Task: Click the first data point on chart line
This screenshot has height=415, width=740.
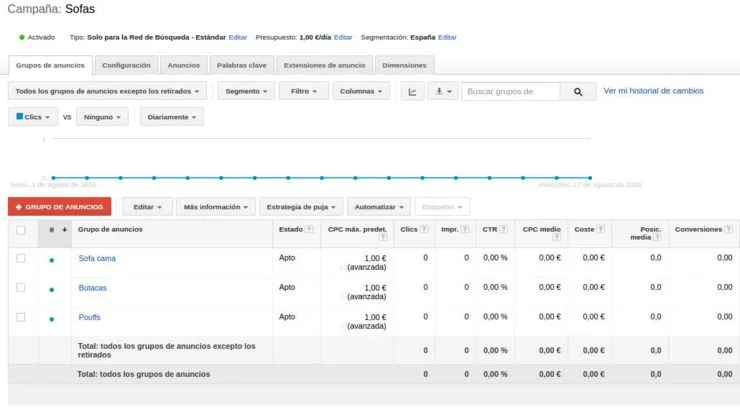Action: (53, 178)
